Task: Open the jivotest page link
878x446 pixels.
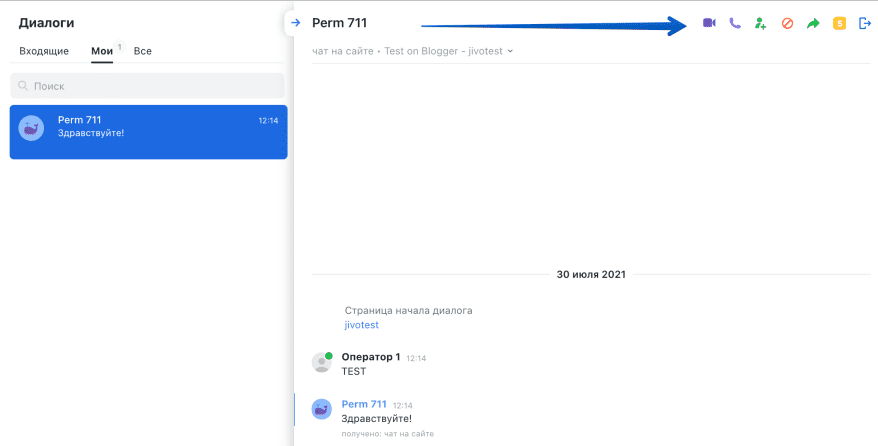Action: [x=362, y=325]
